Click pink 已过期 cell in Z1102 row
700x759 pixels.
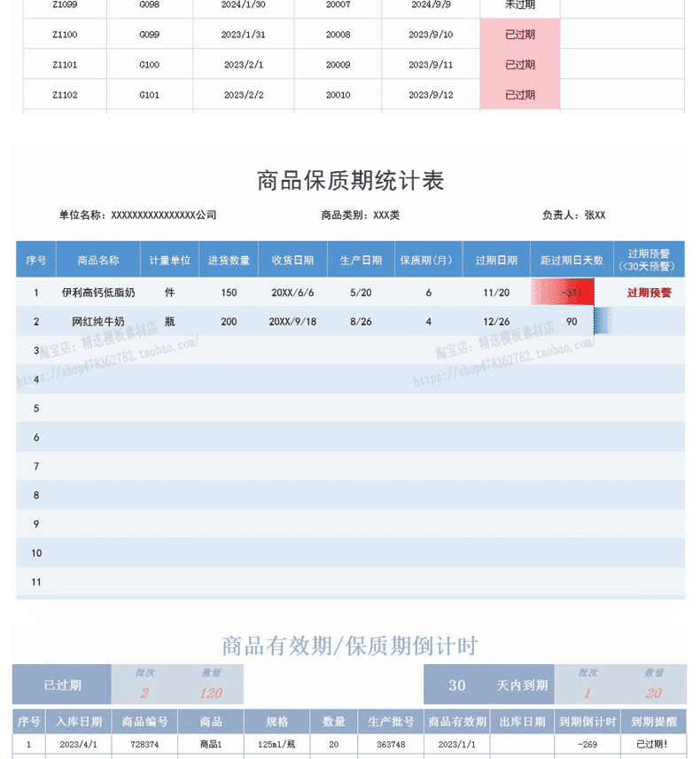[x=520, y=94]
